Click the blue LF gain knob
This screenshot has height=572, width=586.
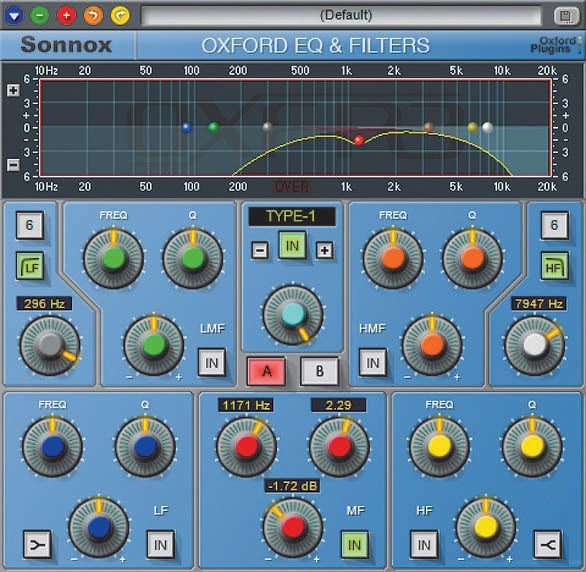[99, 528]
